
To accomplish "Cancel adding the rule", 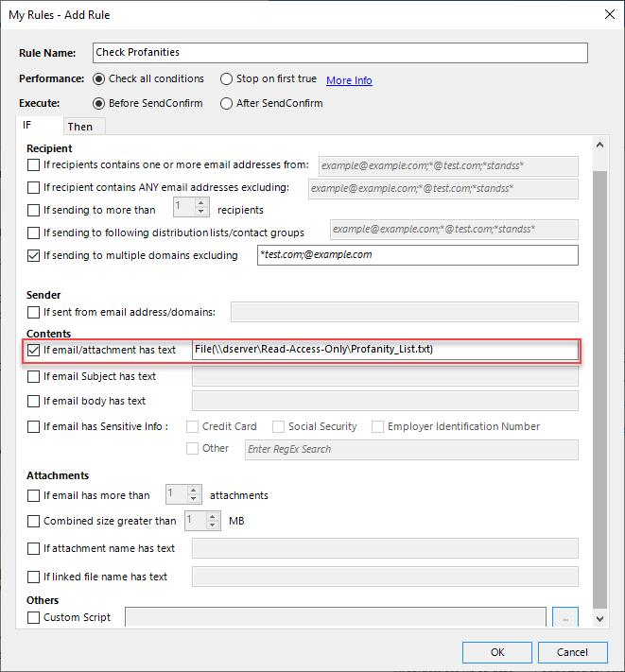I will pos(572,652).
